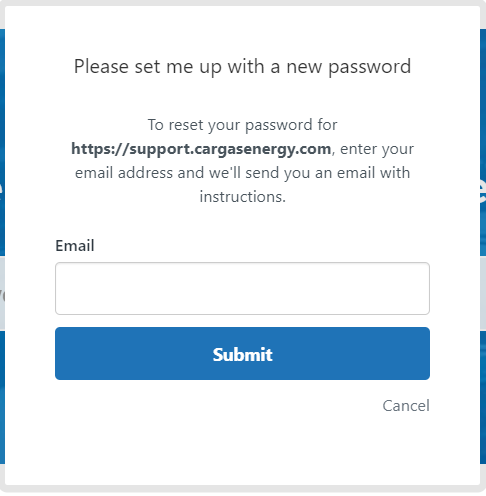This screenshot has width=486, height=496.
Task: Click the blue page background right of dialog
Action: point(483,133)
